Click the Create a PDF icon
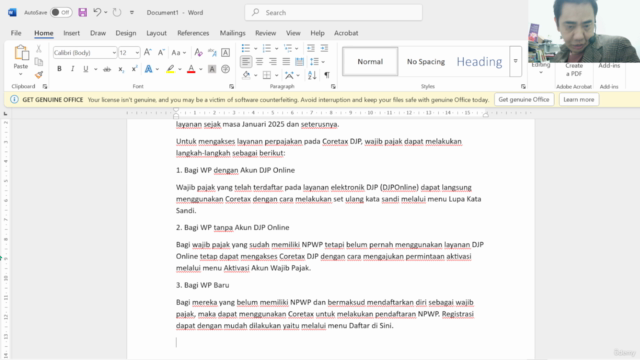Viewport: 640px width, 360px height. point(574,69)
